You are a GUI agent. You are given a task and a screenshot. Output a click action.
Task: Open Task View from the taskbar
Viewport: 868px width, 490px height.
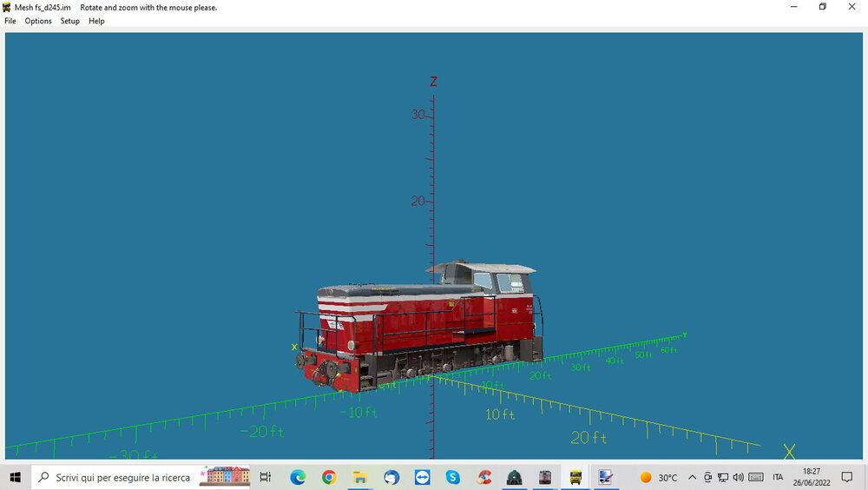click(x=266, y=477)
